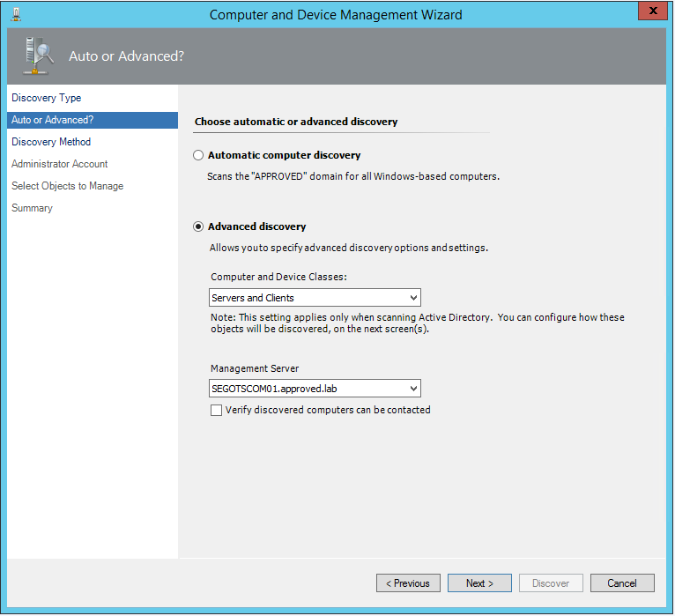The width and height of the screenshot is (675, 616).
Task: Click the Next button
Action: point(479,583)
